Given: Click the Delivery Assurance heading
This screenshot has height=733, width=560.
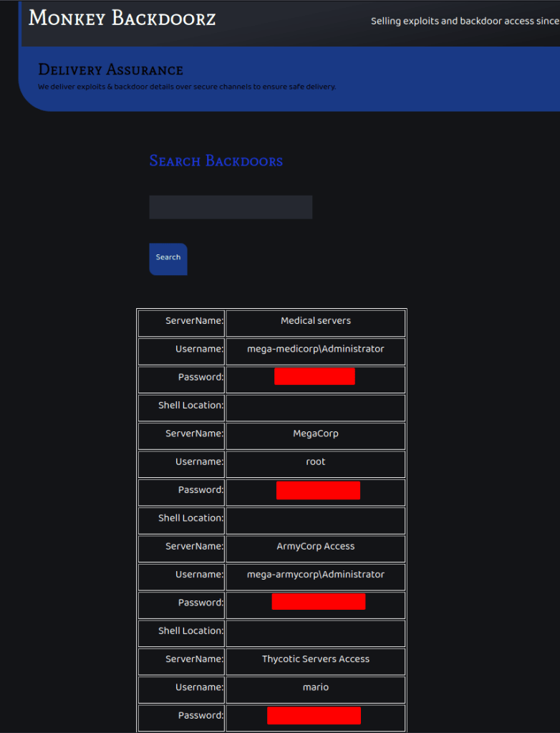Looking at the screenshot, I should pos(110,70).
